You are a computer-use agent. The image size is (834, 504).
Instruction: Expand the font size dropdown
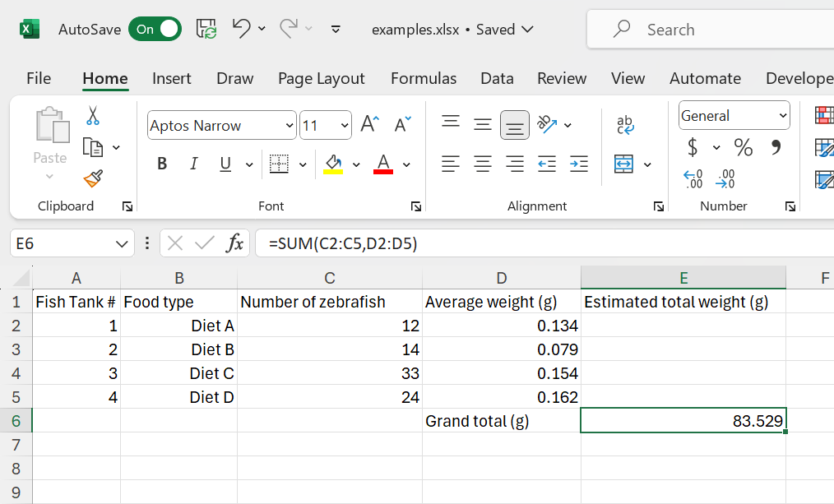click(x=344, y=126)
